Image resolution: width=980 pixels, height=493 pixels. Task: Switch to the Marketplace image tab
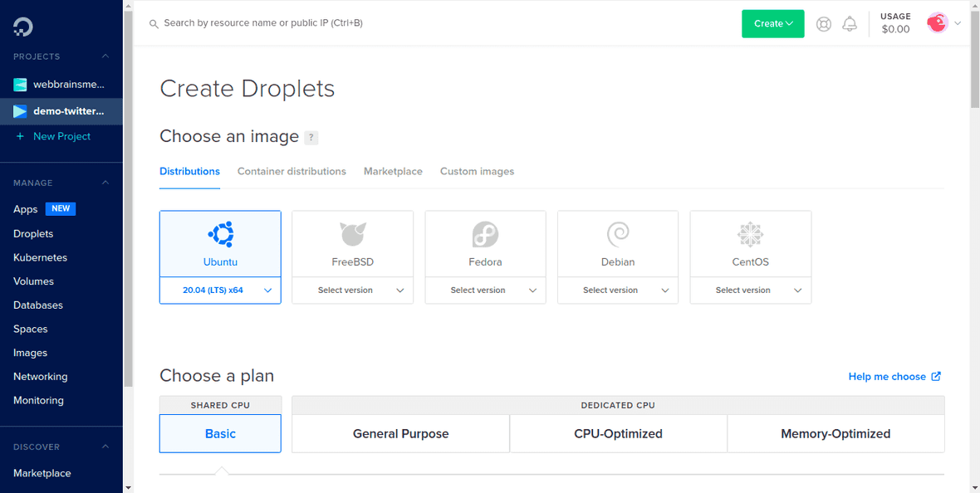[393, 171]
